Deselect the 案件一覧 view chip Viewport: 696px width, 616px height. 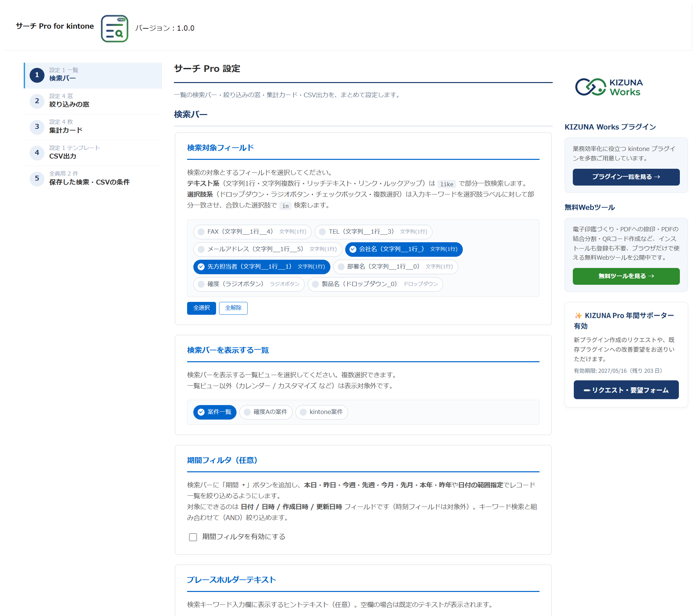(x=214, y=412)
